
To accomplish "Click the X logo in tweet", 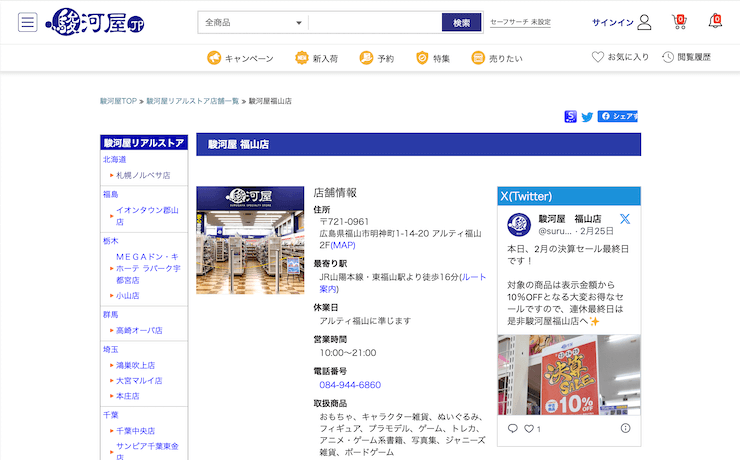I will 625,218.
